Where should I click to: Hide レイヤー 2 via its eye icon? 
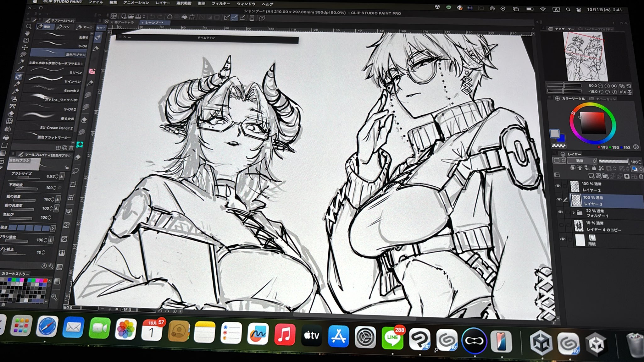tap(558, 186)
